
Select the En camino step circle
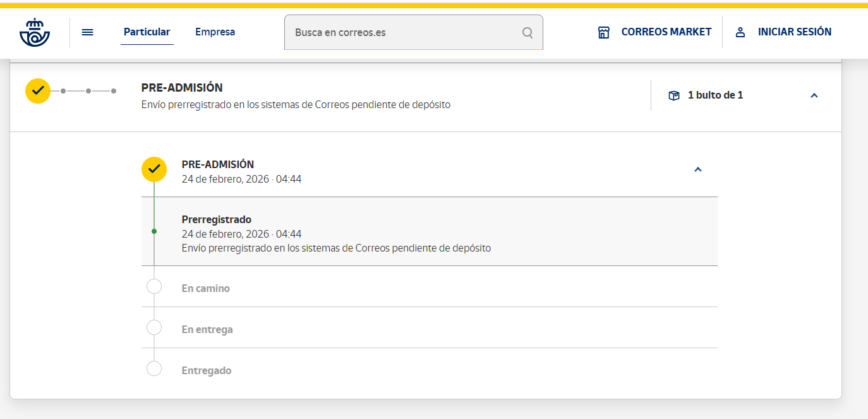154,286
